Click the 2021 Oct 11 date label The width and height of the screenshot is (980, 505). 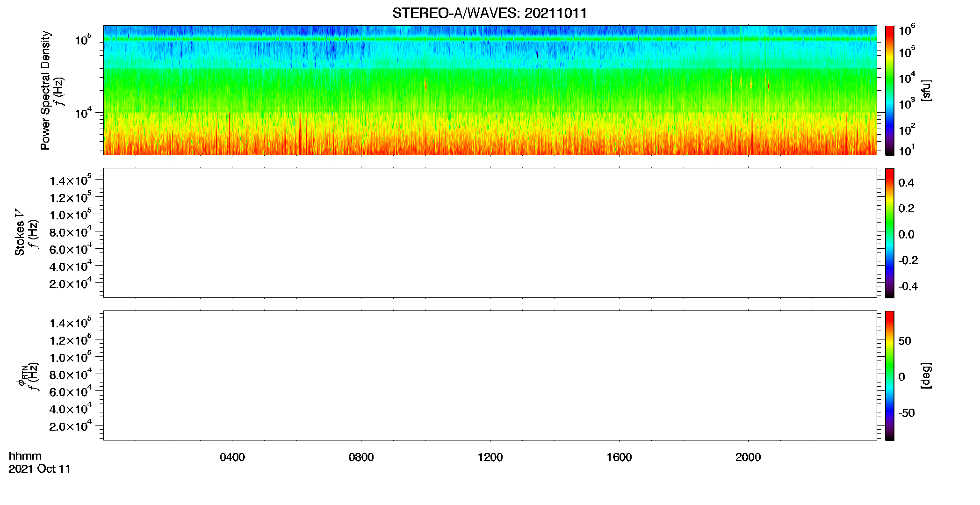(x=40, y=469)
